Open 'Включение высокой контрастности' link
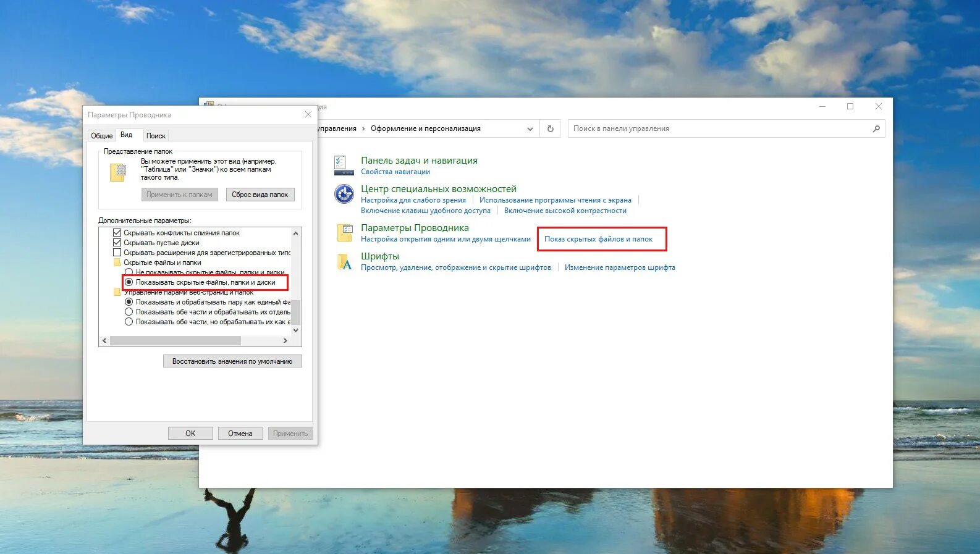 [x=565, y=211]
